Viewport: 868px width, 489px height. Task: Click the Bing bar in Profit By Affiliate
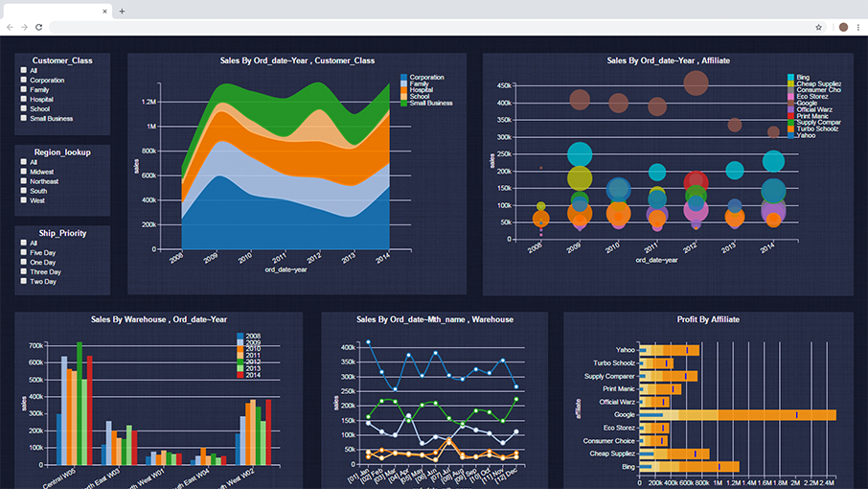pos(689,467)
